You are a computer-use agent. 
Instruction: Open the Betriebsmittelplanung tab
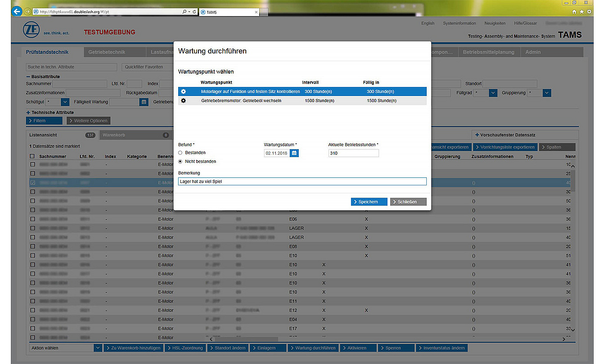[488, 52]
